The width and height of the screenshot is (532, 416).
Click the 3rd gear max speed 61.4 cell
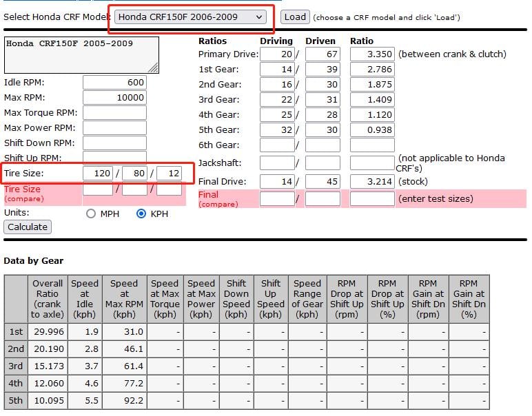pos(124,366)
